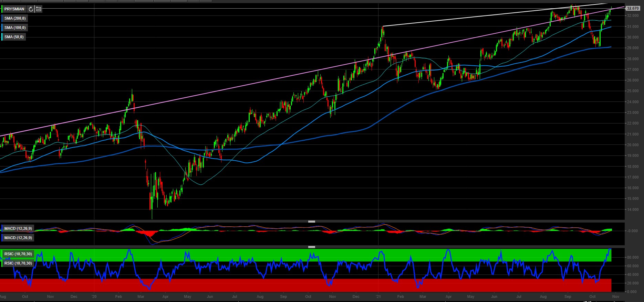Grab the splitter handle above the RSIC pane
Viewport: 644px width, 302px height.
pyautogui.click(x=312, y=247)
